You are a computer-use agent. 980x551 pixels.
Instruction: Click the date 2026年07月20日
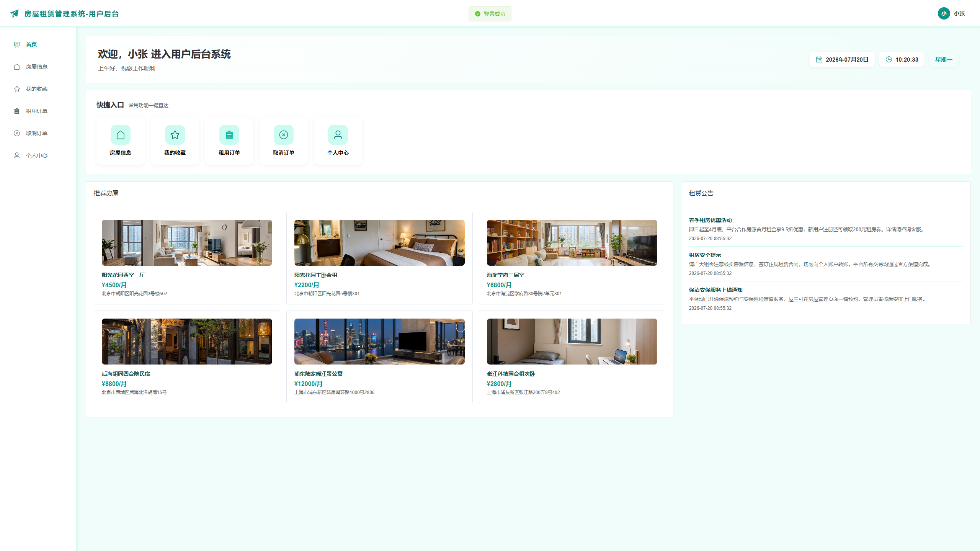[847, 59]
